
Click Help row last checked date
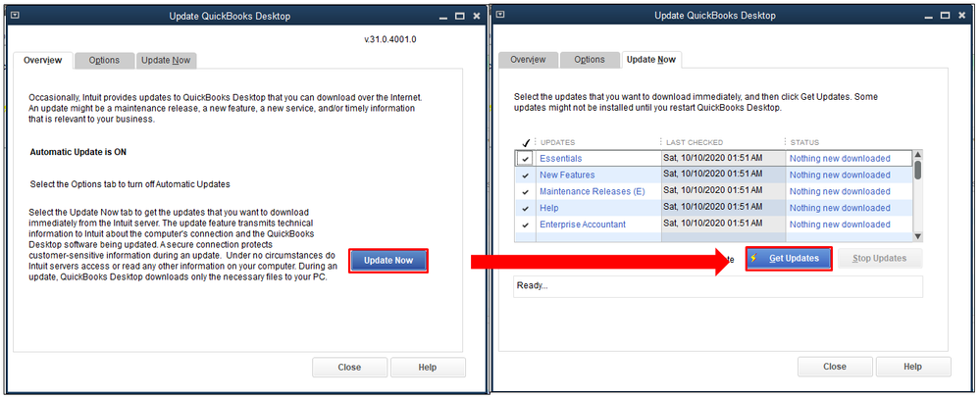point(712,206)
